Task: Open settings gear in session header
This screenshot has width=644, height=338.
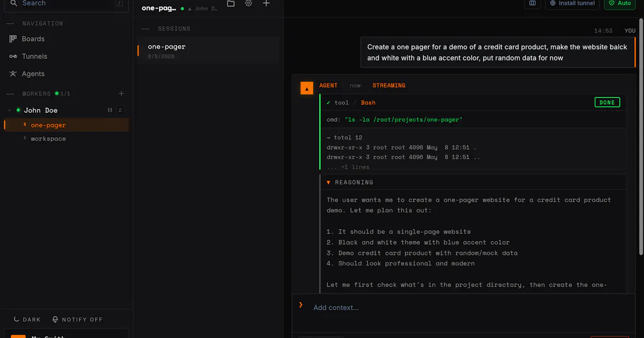Action: (248, 3)
